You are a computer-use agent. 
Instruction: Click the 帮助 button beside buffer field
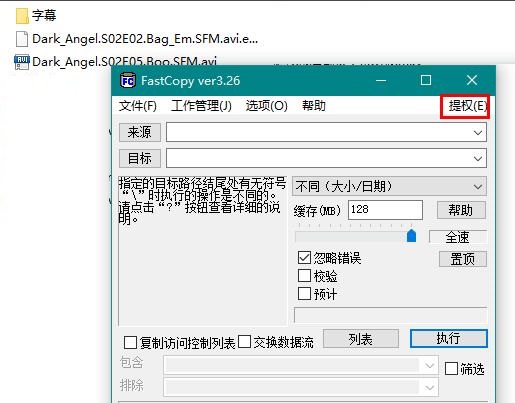click(x=461, y=210)
